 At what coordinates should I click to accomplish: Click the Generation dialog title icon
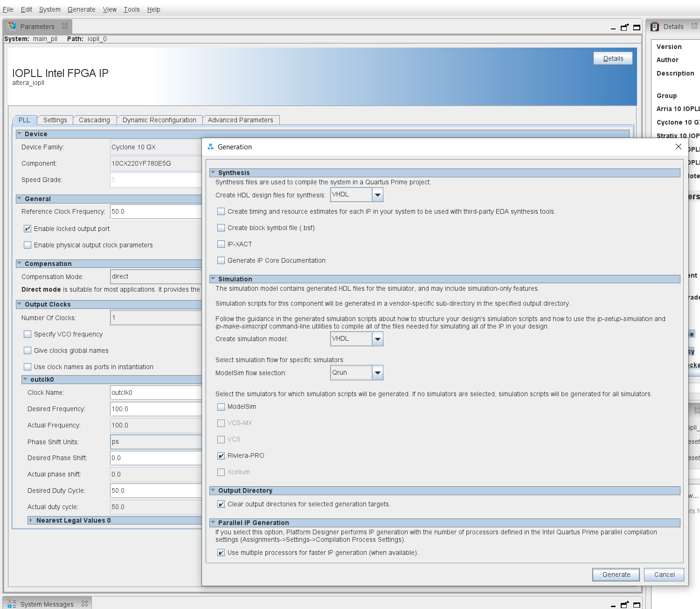pos(211,147)
